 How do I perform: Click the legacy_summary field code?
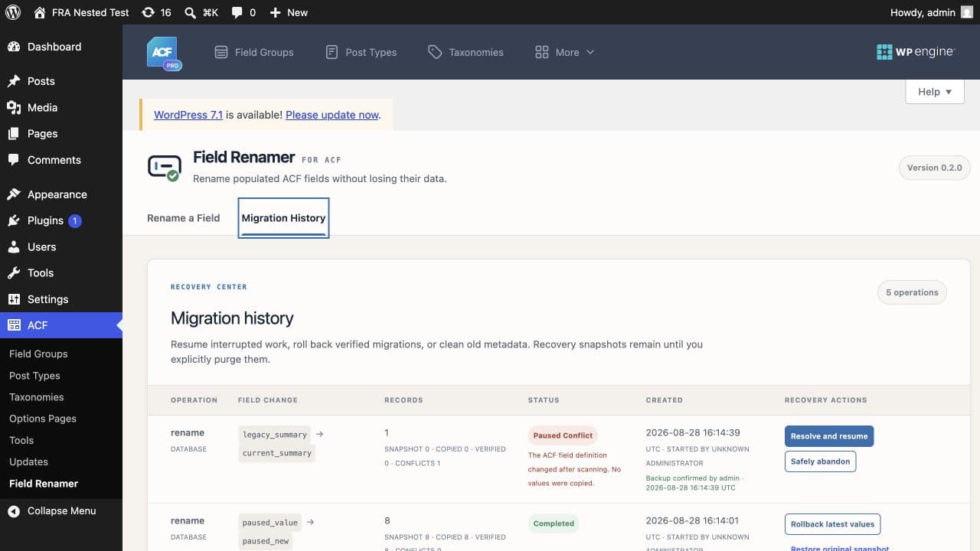coord(275,435)
